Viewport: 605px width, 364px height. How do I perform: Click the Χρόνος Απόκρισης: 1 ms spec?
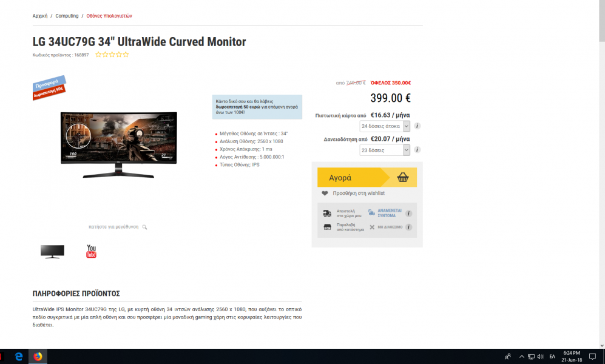pyautogui.click(x=246, y=149)
